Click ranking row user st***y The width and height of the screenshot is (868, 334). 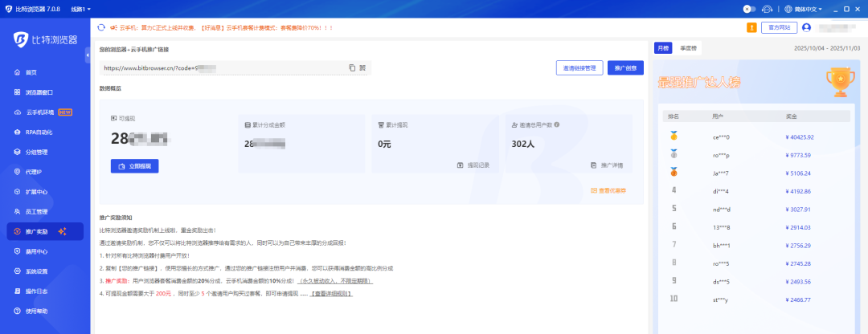click(x=720, y=299)
